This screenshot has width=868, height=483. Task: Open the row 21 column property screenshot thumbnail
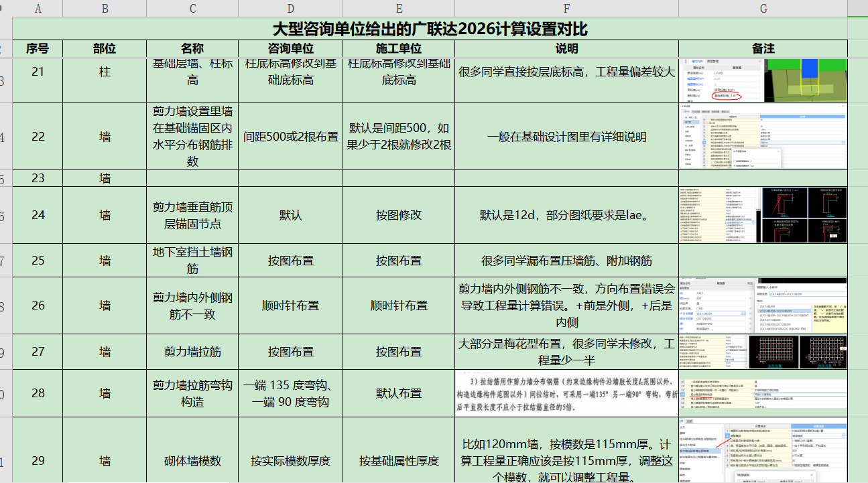coord(763,80)
